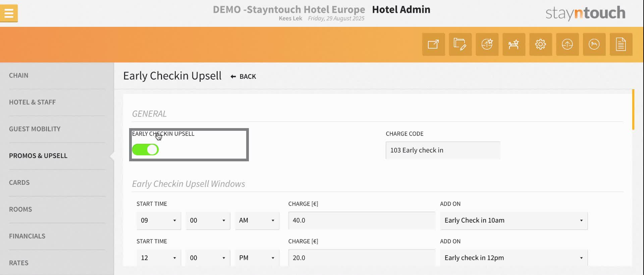Expand Early check in 12pm add-on dropdown
The height and width of the screenshot is (275, 644).
pyautogui.click(x=514, y=258)
